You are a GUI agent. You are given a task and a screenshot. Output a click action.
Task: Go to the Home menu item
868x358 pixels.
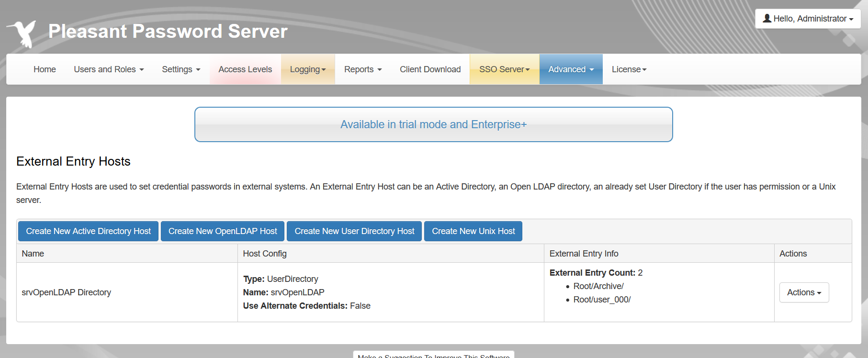point(45,69)
